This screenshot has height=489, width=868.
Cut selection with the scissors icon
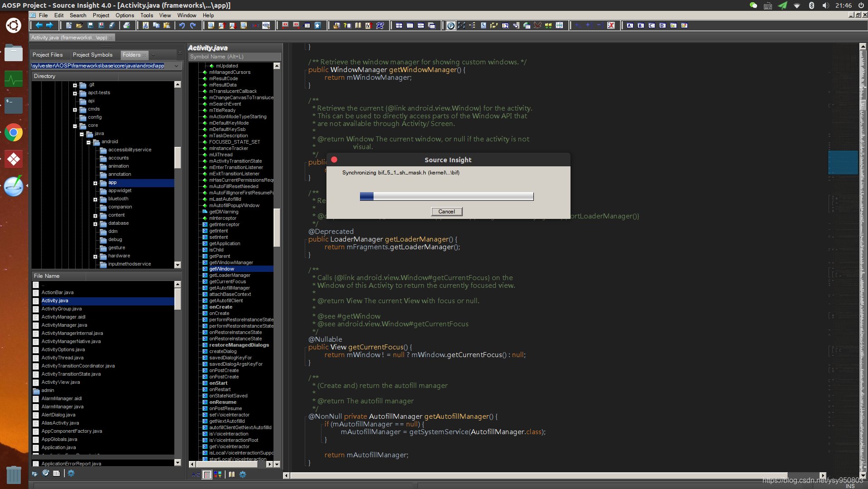coord(145,25)
